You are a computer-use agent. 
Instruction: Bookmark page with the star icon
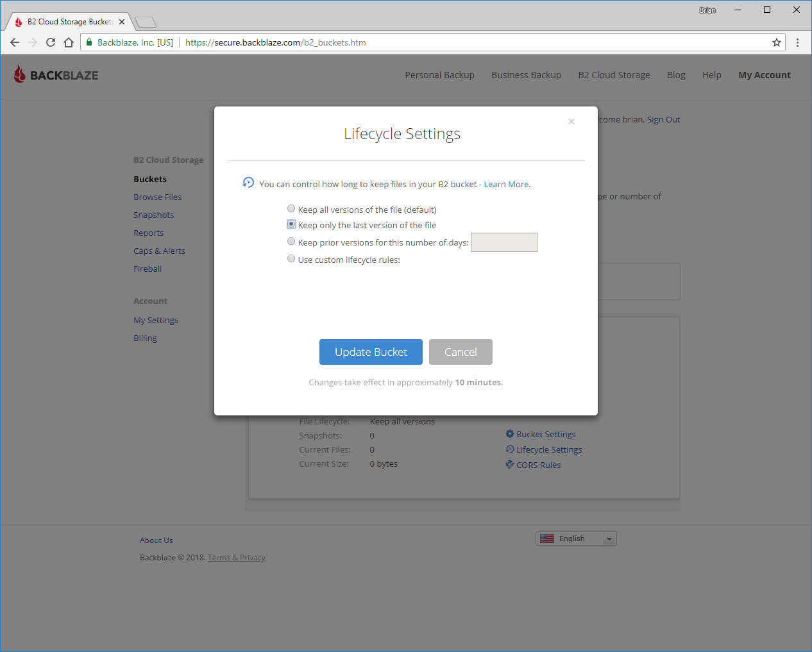[x=776, y=42]
